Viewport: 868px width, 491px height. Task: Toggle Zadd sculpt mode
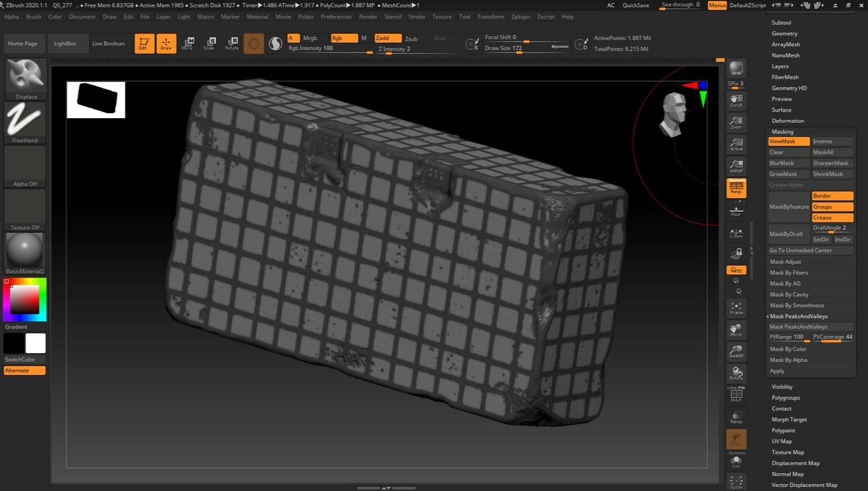point(388,38)
